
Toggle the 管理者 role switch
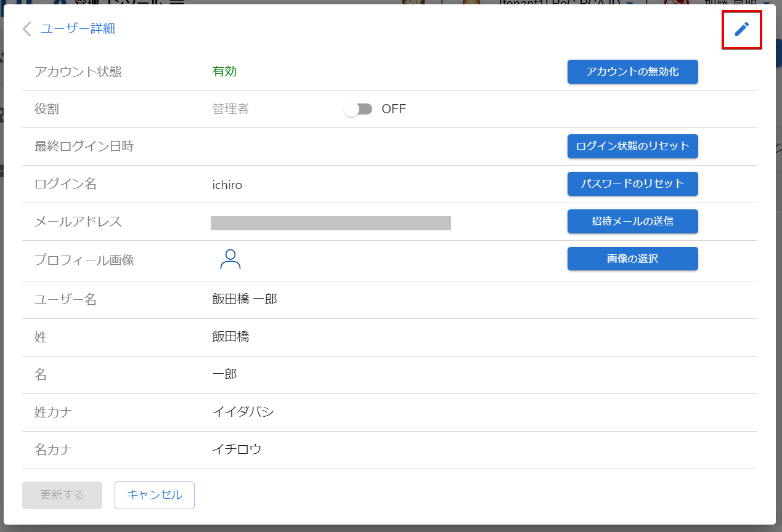pos(359,109)
